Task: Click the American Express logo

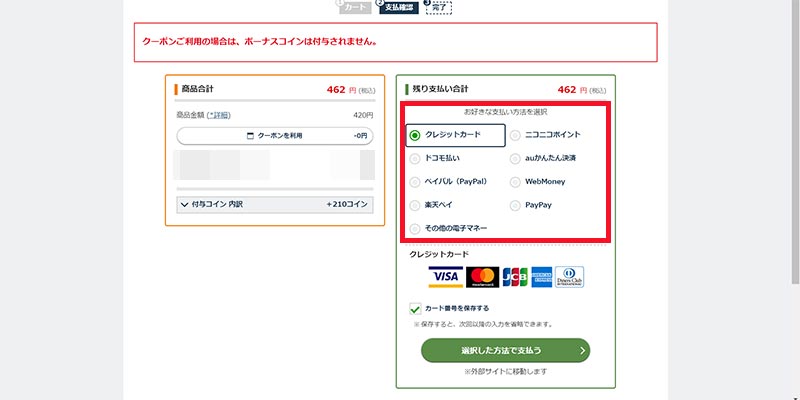Action: click(x=542, y=276)
